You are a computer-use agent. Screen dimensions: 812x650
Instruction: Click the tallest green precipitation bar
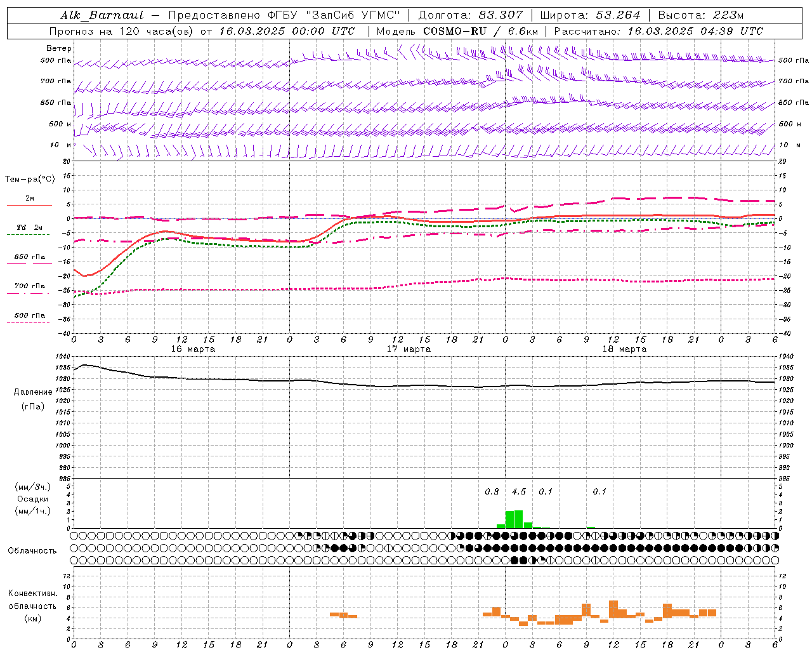(x=518, y=519)
